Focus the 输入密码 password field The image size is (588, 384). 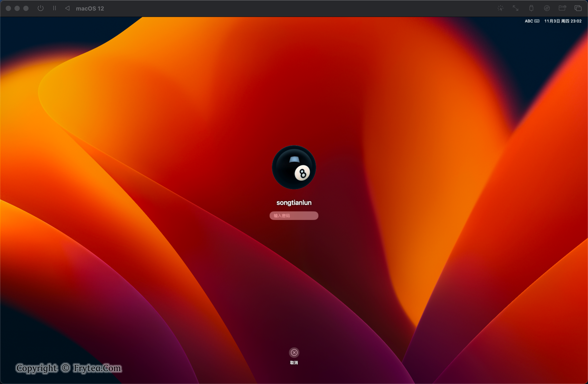coord(294,215)
